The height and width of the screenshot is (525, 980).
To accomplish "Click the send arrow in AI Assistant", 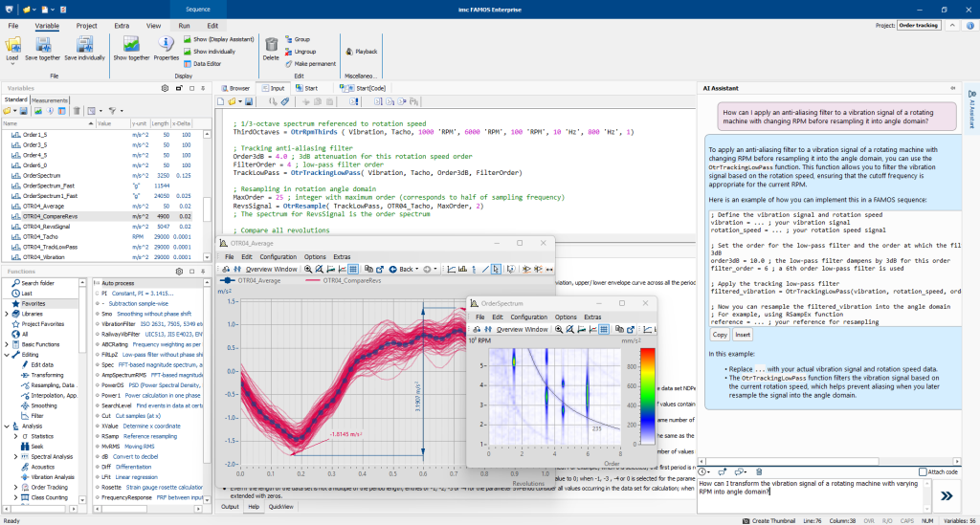I will pos(947,495).
